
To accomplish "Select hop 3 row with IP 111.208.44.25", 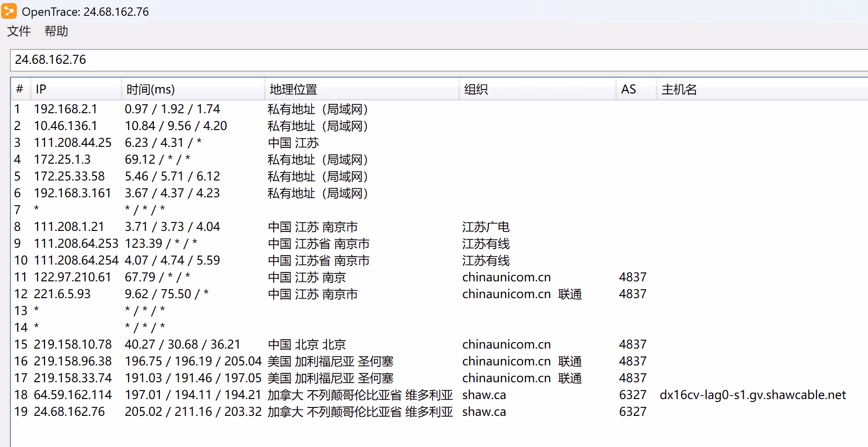I will (72, 143).
